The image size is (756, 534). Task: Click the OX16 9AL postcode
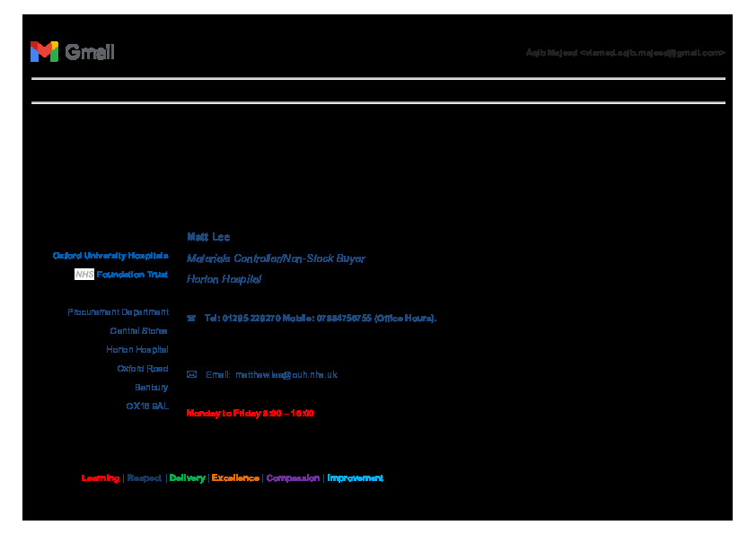coord(146,407)
